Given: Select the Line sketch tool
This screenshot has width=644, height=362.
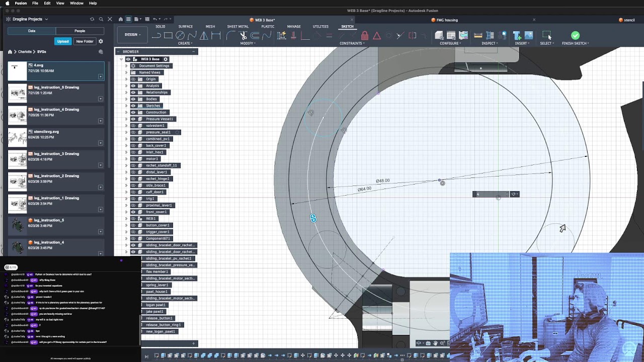Looking at the screenshot, I should click(156, 35).
